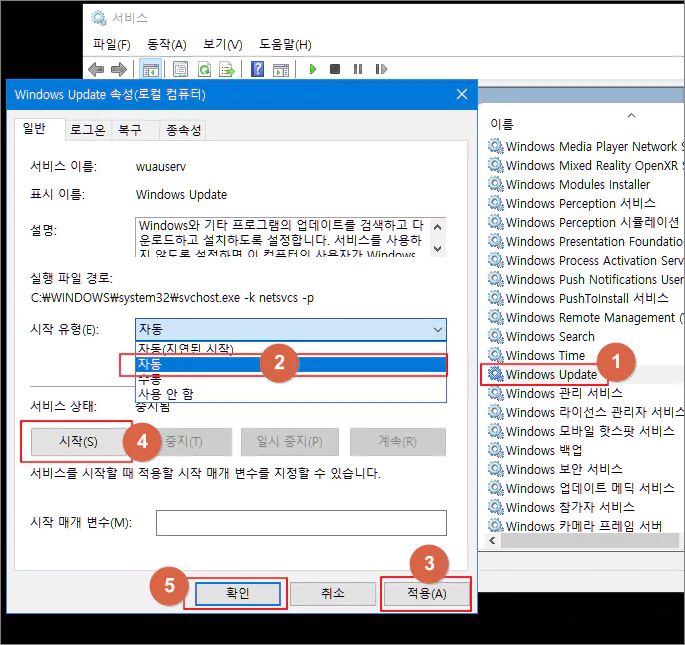Open the Properties toolbar icon
The image size is (685, 645).
[x=180, y=69]
